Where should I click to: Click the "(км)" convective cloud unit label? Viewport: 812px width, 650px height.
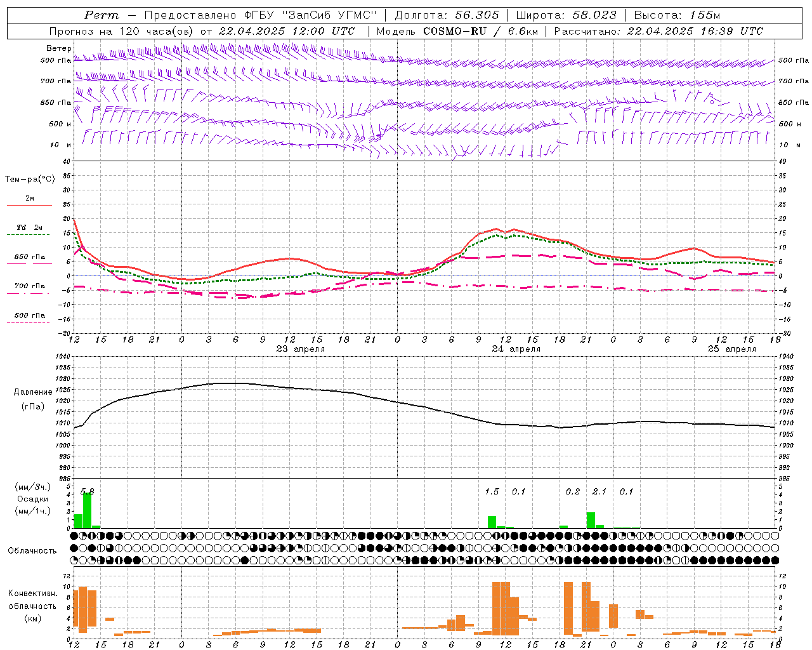click(33, 618)
